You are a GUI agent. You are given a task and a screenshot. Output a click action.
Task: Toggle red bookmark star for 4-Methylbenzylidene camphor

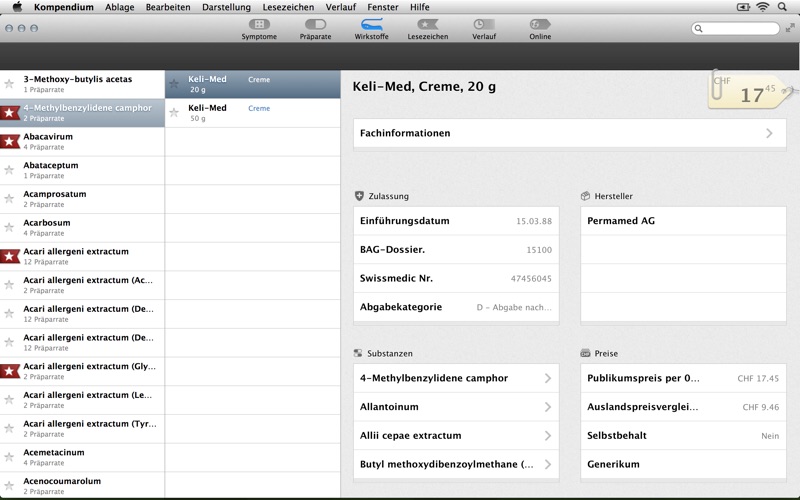click(10, 113)
